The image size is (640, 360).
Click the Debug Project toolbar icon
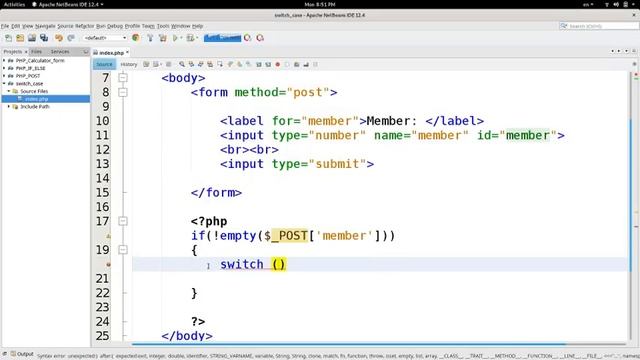point(190,38)
